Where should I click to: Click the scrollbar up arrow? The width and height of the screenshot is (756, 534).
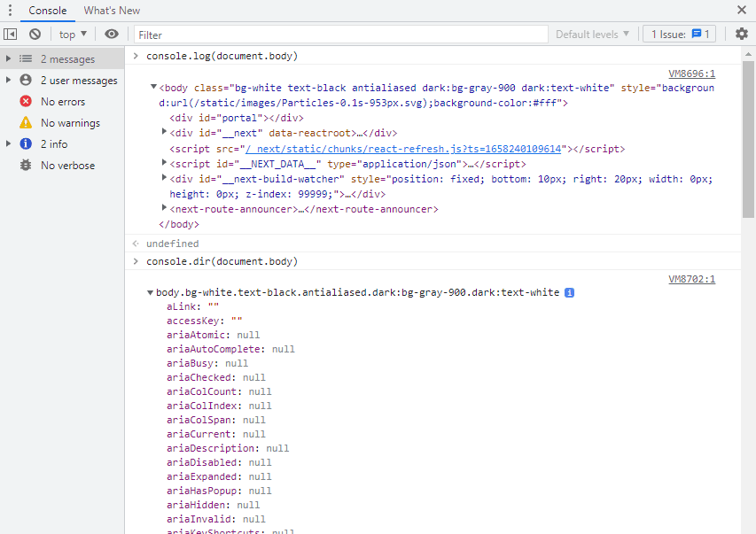748,53
